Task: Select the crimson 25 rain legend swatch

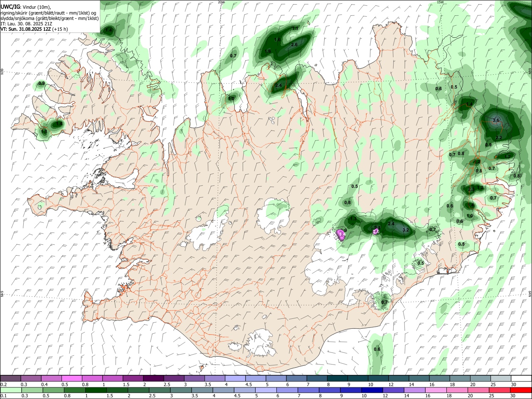Action: [x=499, y=390]
